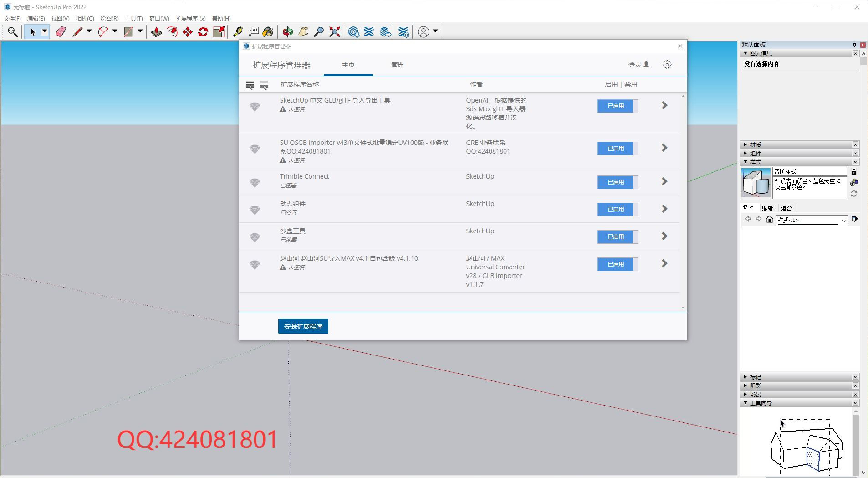The image size is (868, 478).
Task: Disable SU OSGB Importer extension
Action: [618, 149]
